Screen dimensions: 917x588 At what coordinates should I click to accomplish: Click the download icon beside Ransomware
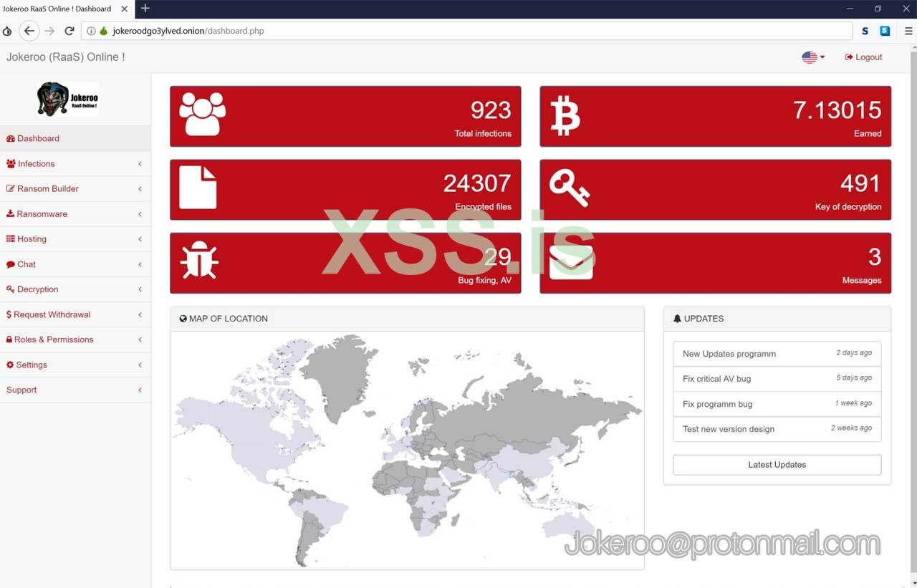[11, 214]
